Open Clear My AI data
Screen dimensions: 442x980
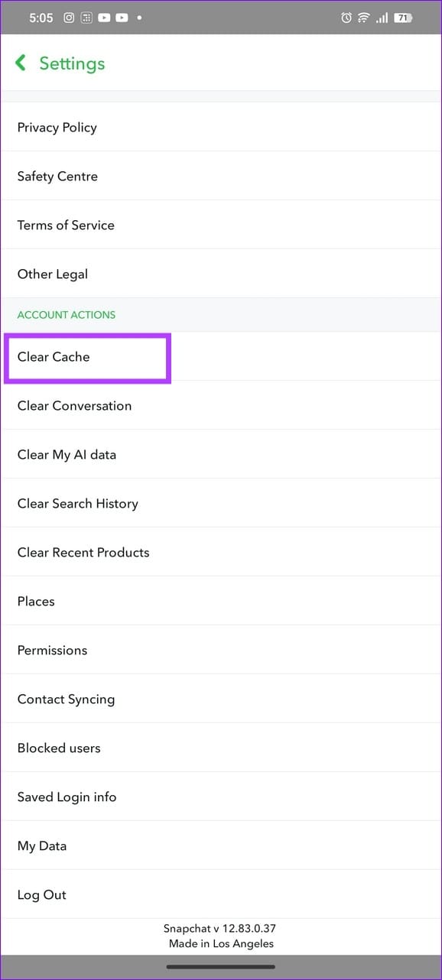coord(67,455)
